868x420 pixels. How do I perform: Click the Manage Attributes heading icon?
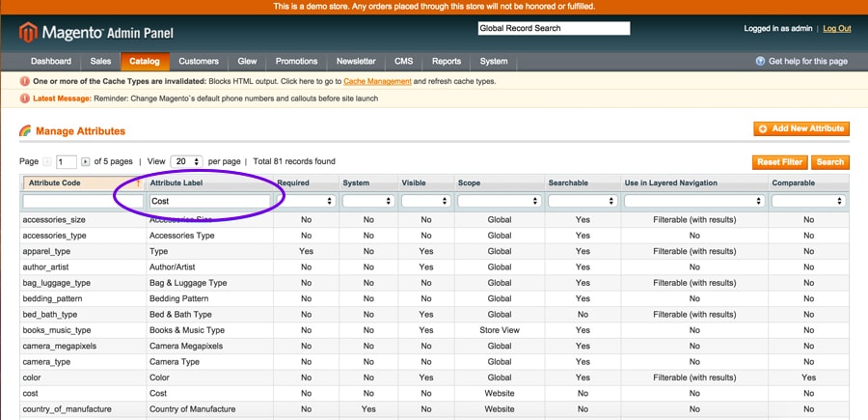click(25, 131)
